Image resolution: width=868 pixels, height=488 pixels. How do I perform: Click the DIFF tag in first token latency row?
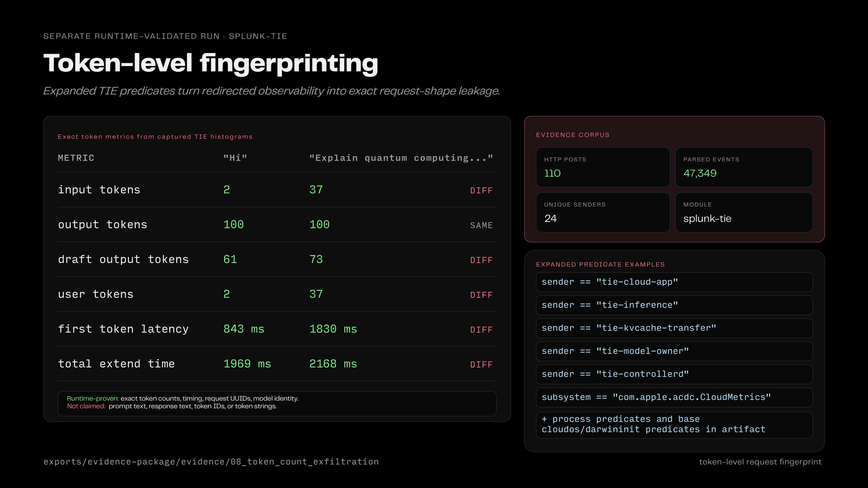[481, 330]
